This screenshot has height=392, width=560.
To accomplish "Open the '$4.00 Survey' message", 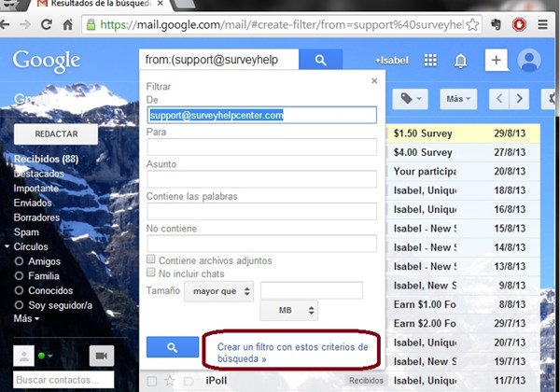I will pyautogui.click(x=463, y=152).
